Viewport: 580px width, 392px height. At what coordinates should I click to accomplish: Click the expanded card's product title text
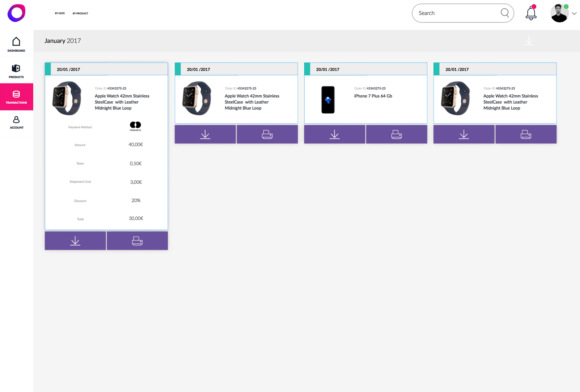122,102
